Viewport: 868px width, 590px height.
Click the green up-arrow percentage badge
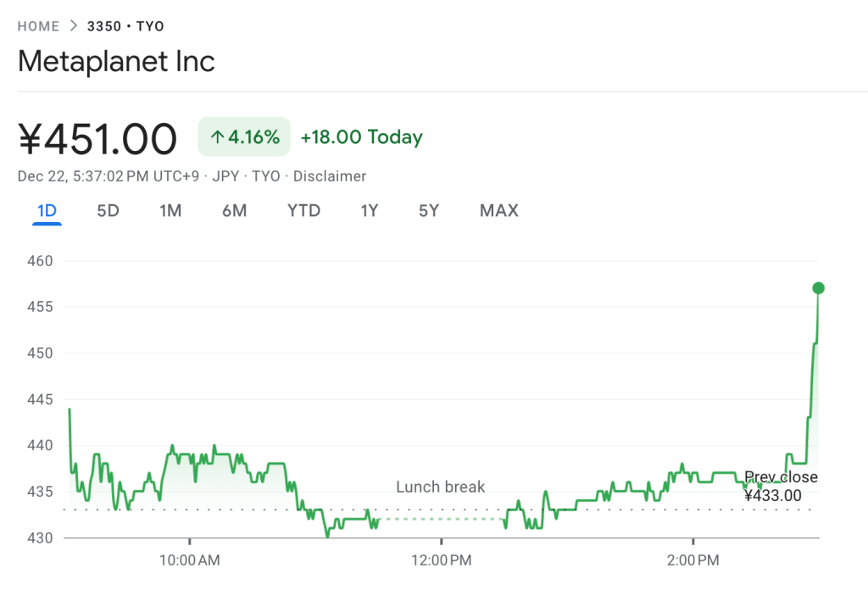pyautogui.click(x=243, y=136)
